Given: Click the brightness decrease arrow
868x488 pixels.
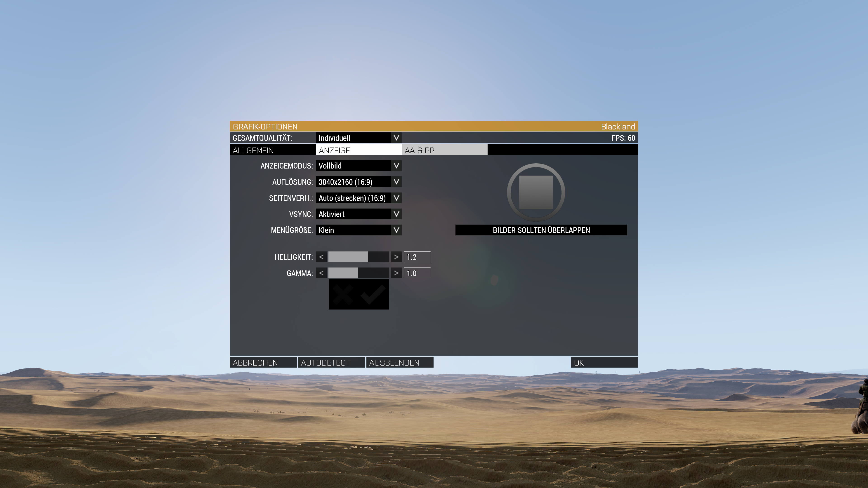Looking at the screenshot, I should tap(321, 257).
